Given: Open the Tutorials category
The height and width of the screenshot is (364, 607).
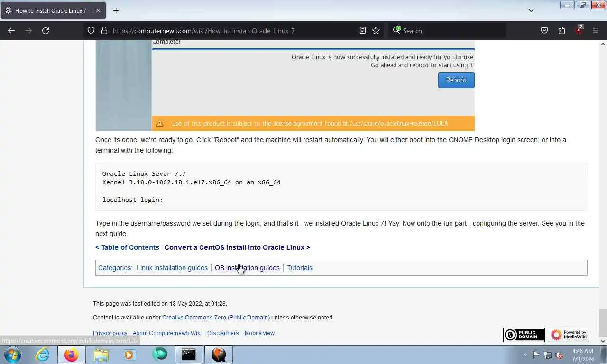Looking at the screenshot, I should pyautogui.click(x=300, y=268).
